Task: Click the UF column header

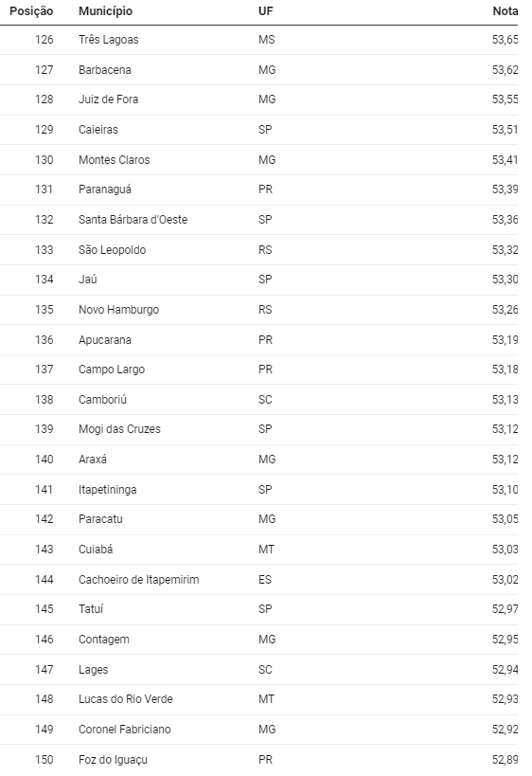Action: click(x=265, y=10)
